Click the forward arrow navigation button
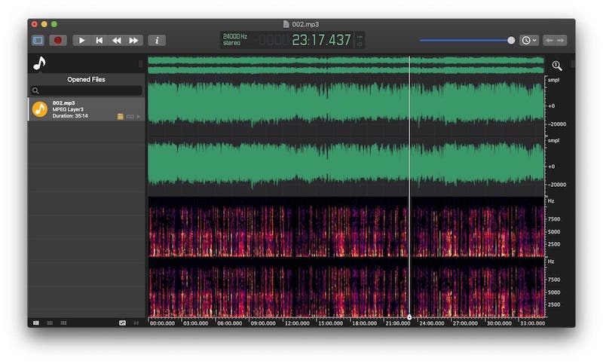 click(562, 40)
